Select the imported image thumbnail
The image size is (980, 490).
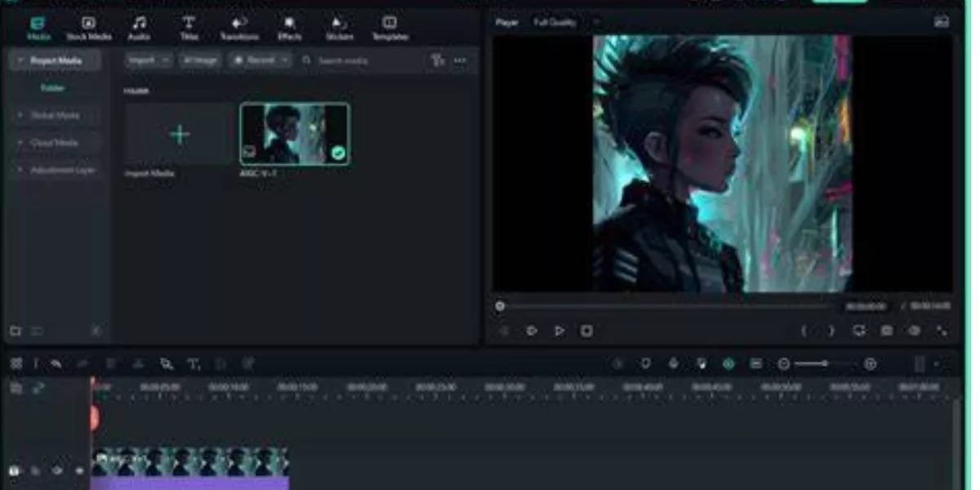click(295, 134)
